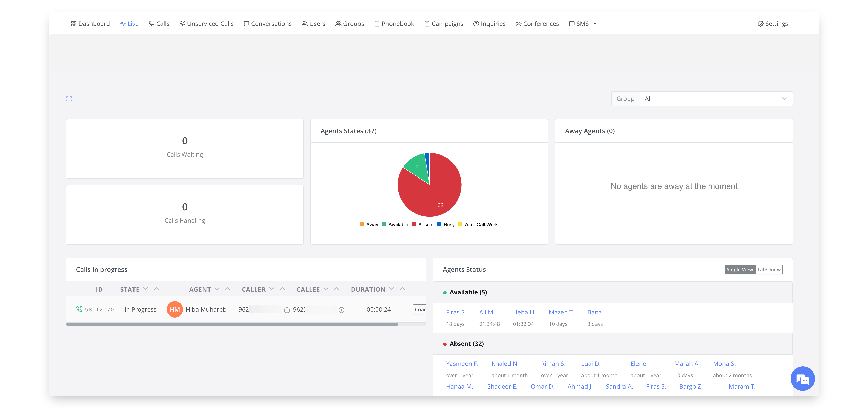Image resolution: width=868 pixels, height=408 pixels.
Task: Open absent agent Marah A.
Action: 687,364
